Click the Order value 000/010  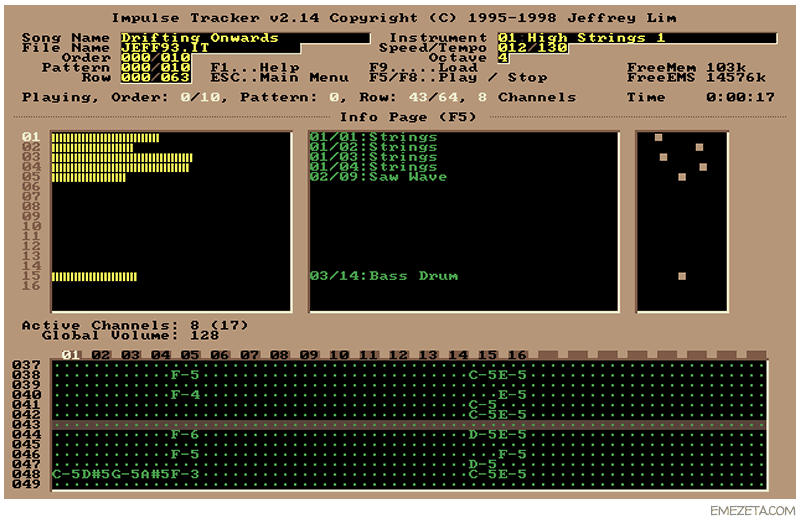click(x=156, y=58)
